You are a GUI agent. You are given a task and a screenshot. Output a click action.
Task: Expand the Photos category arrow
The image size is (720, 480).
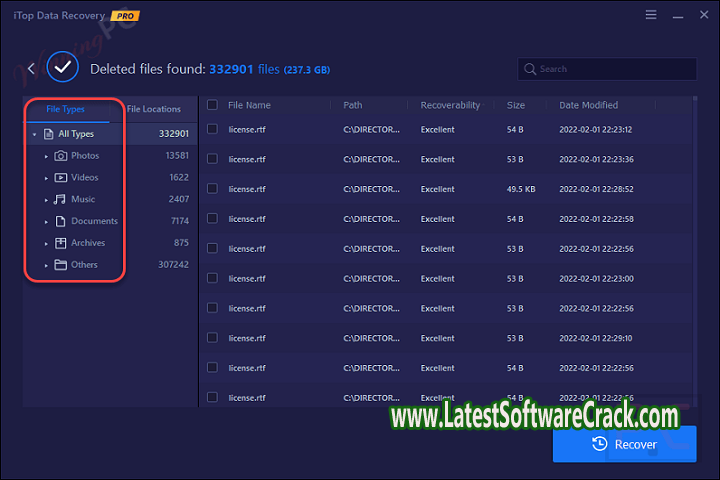point(46,156)
